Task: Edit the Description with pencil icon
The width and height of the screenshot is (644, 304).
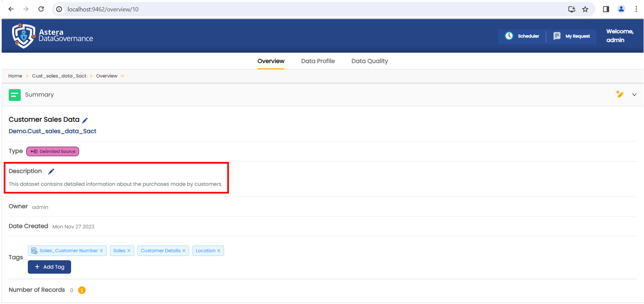Action: (x=51, y=172)
